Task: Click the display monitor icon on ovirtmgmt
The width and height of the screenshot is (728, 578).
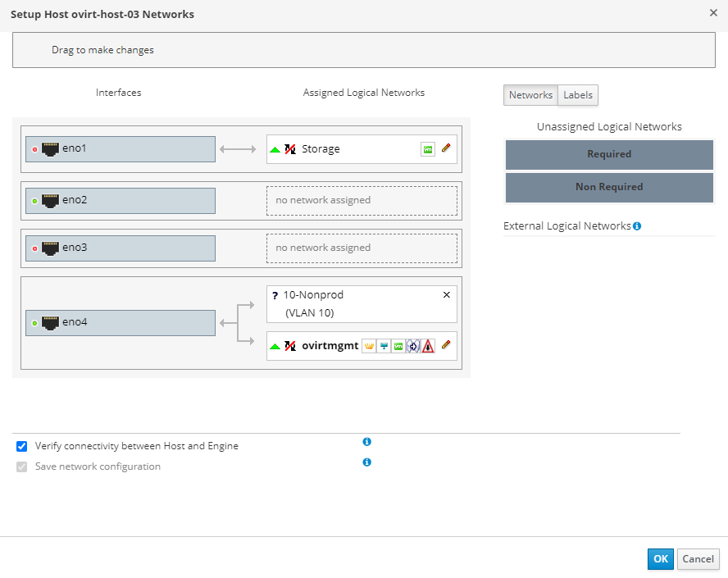Action: (x=384, y=346)
